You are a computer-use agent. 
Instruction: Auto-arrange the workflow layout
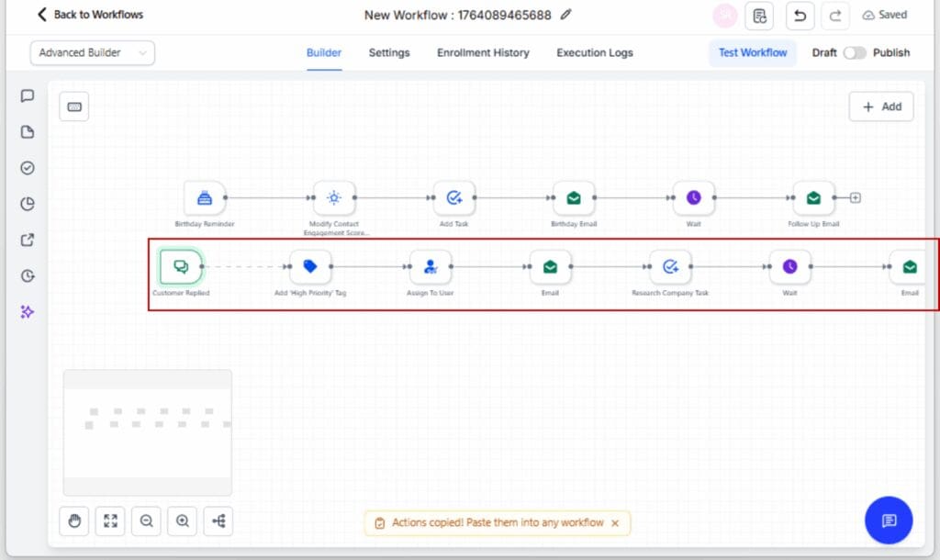coord(218,521)
